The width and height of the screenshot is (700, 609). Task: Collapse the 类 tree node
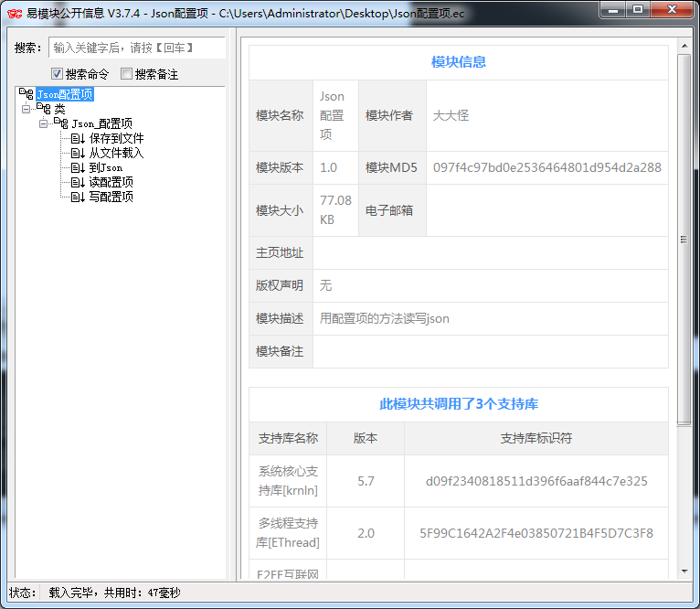pyautogui.click(x=26, y=109)
